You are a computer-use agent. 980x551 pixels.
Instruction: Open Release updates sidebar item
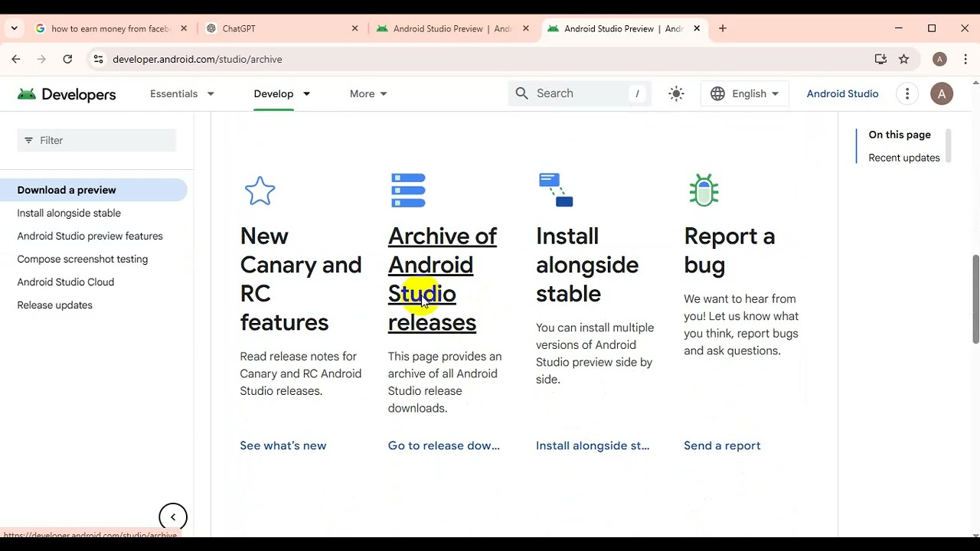(54, 305)
